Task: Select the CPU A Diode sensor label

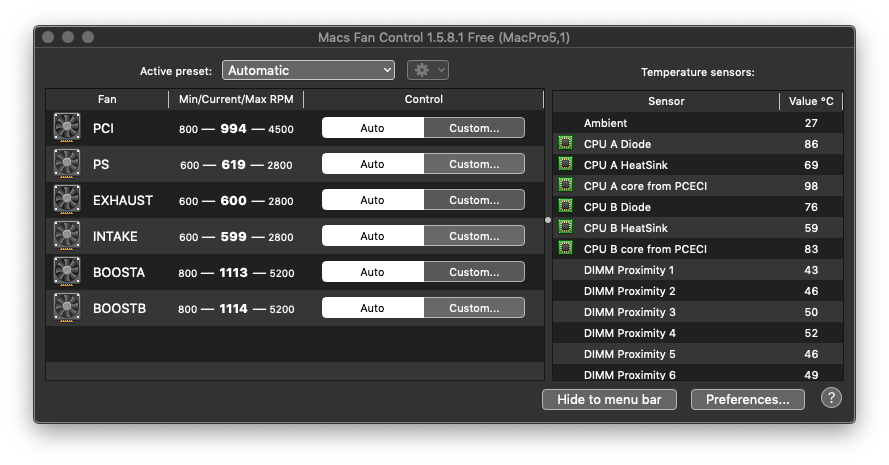Action: coord(617,144)
